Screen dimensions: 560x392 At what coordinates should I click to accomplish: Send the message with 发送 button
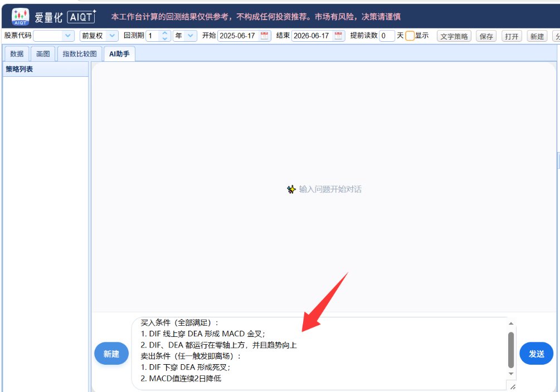tap(537, 354)
